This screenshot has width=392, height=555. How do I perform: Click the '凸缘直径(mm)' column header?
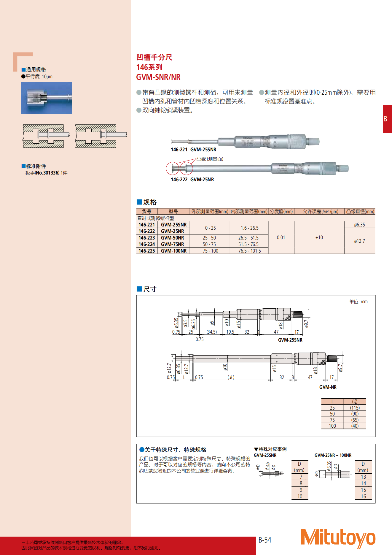tap(360, 212)
